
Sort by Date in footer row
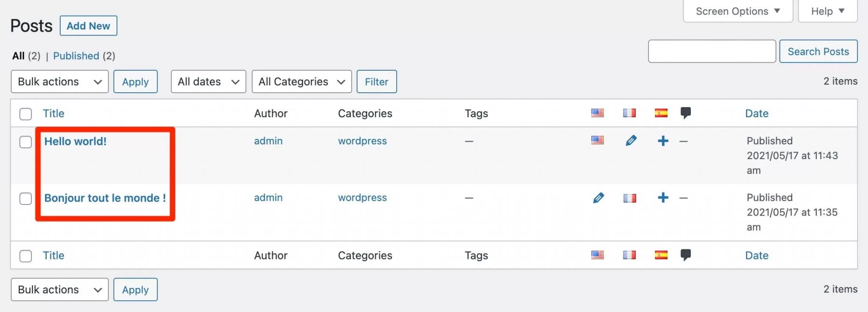point(757,255)
